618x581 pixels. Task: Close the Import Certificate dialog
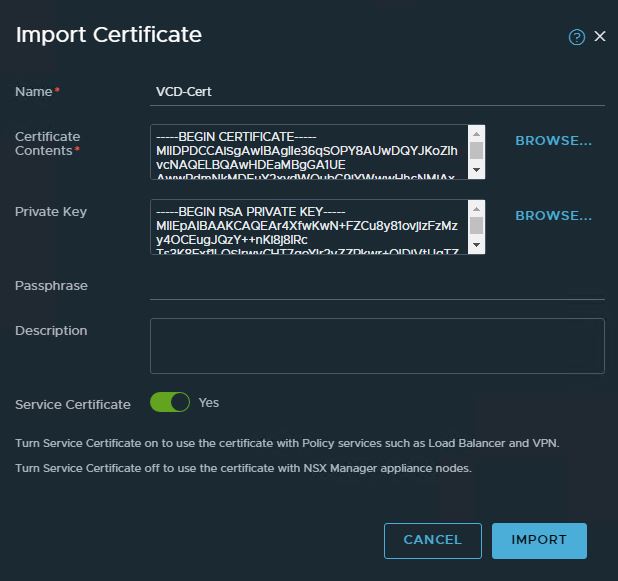(600, 36)
